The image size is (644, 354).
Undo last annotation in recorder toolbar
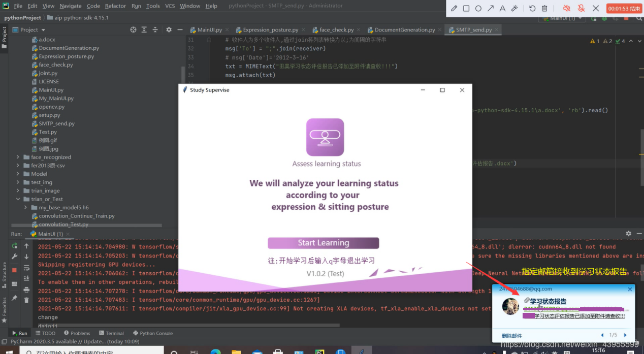coord(532,9)
